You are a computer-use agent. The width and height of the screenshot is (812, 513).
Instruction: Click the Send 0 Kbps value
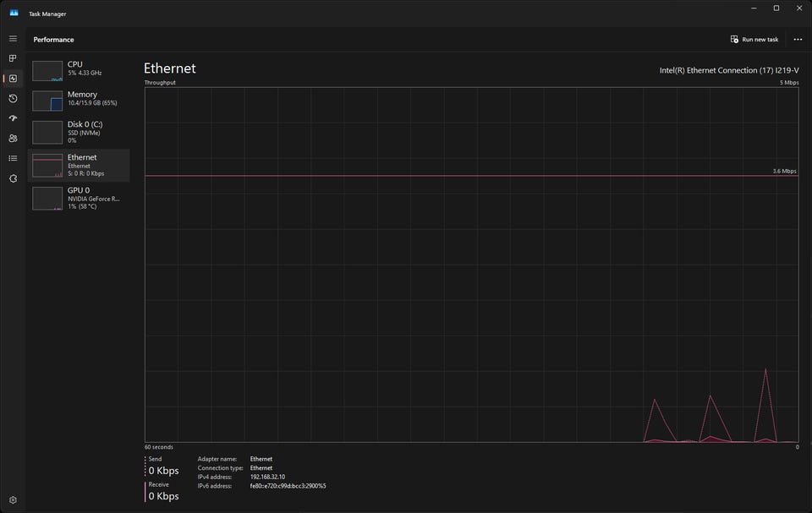(x=163, y=471)
